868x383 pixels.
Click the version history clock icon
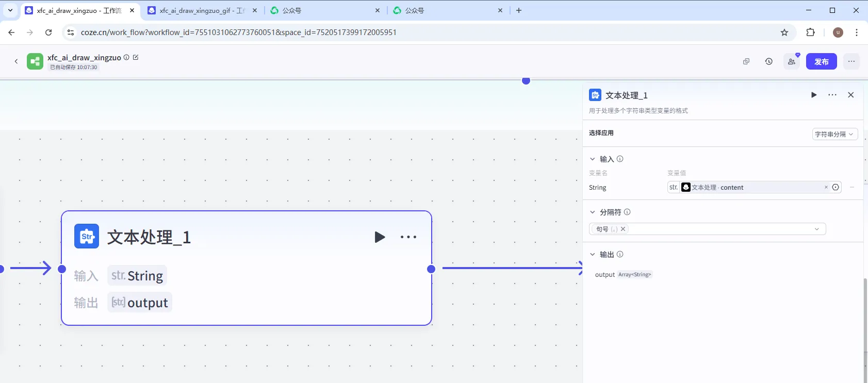click(x=768, y=61)
